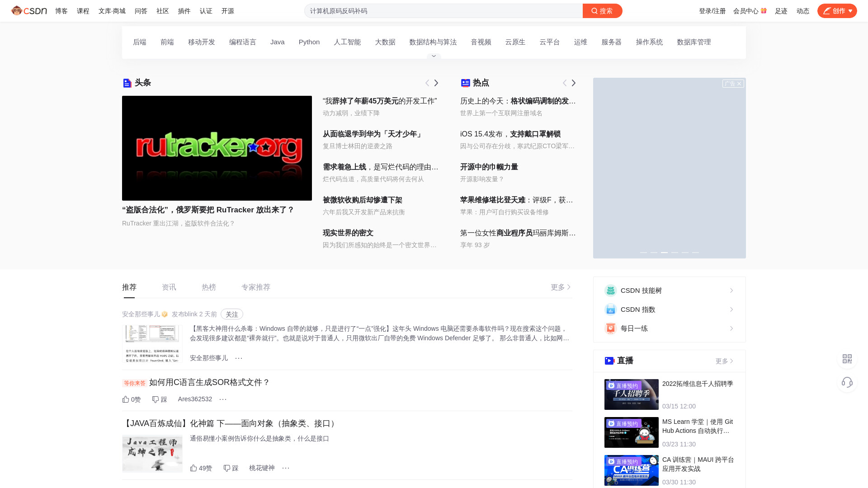Open the 动态 menu item
This screenshot has width=868, height=488.
(x=802, y=11)
